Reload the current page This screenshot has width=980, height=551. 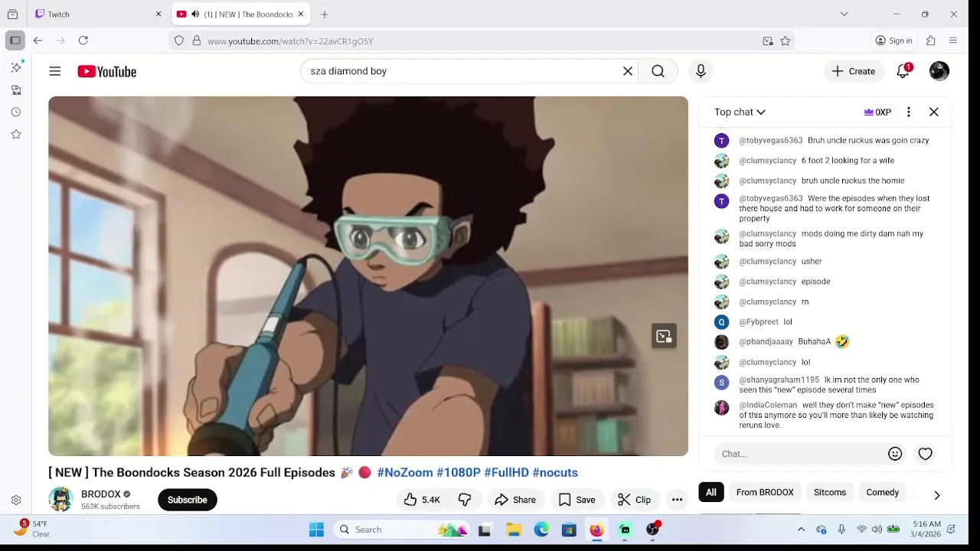coord(83,41)
